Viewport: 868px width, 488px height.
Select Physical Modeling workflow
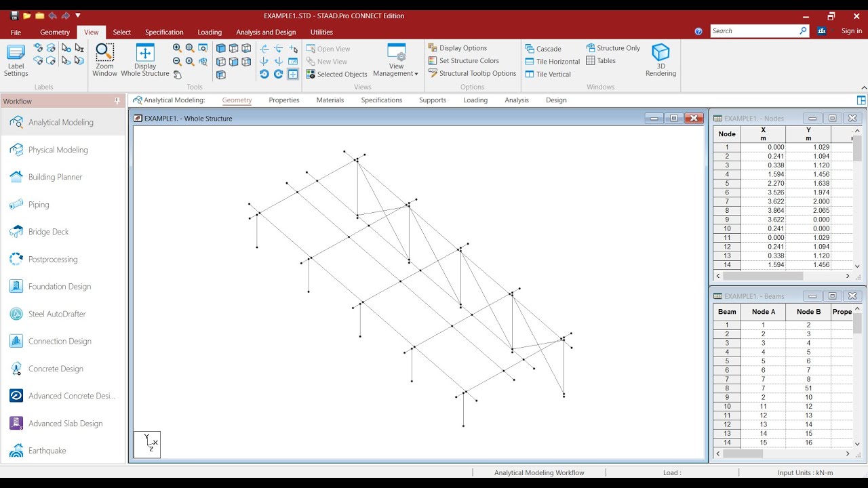coord(63,150)
